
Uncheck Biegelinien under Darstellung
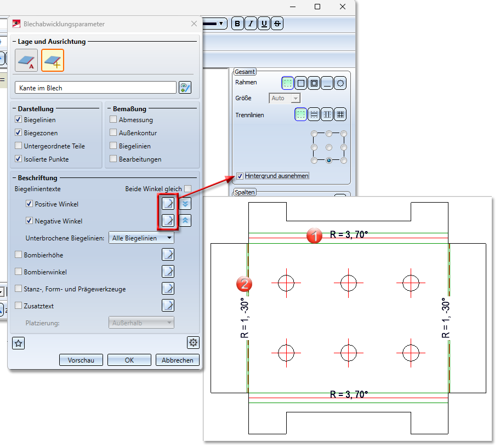(19, 119)
